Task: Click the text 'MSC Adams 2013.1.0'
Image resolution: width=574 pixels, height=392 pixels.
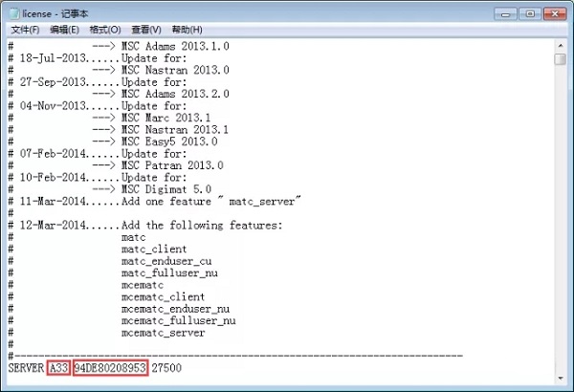Action: (x=175, y=46)
